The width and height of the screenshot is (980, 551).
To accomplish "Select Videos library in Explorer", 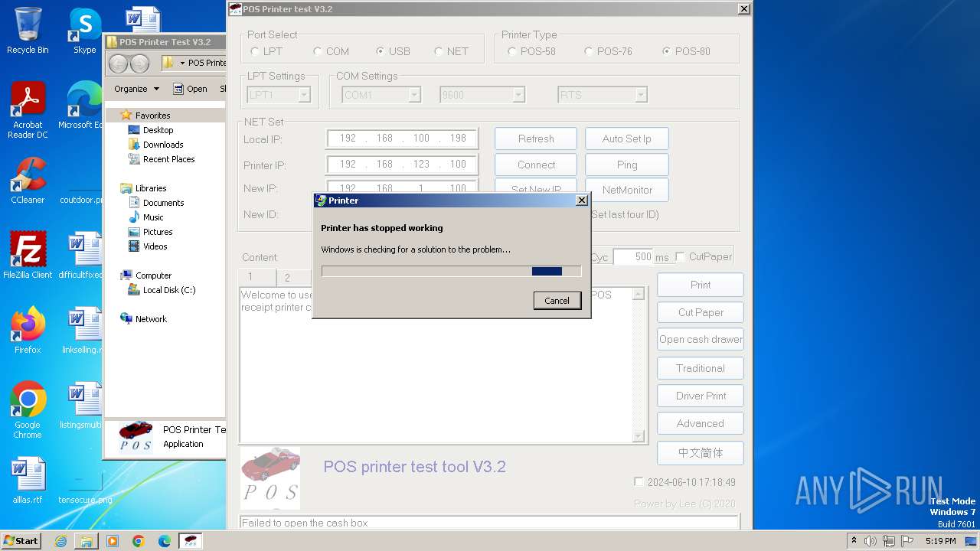I will (x=155, y=246).
